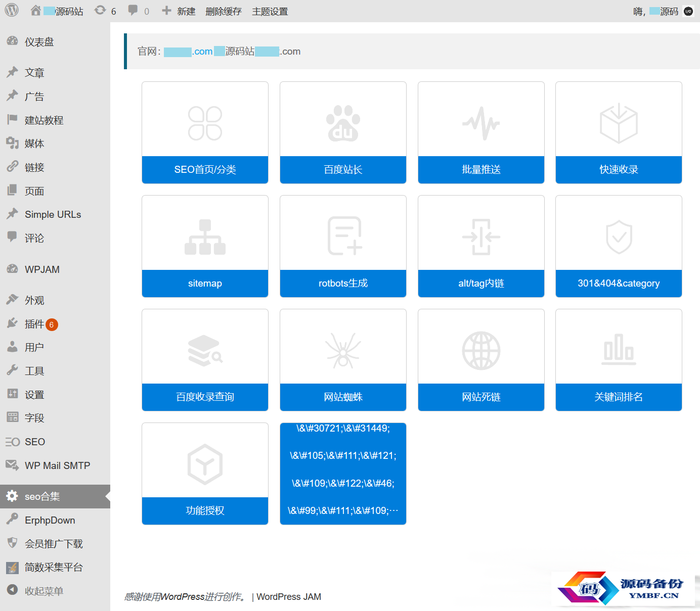700x611 pixels.
Task: Click the first .com link in notice
Action: pos(188,52)
